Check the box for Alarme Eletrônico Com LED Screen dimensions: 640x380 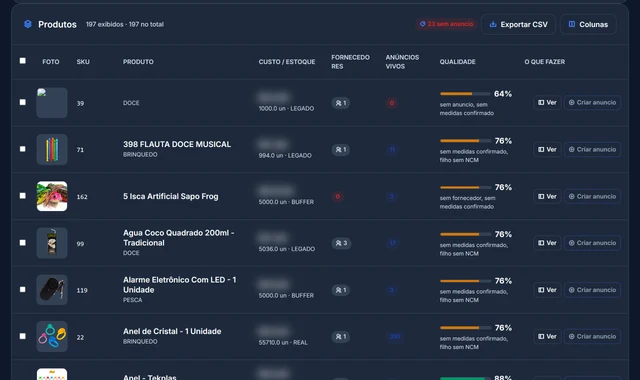(x=22, y=289)
